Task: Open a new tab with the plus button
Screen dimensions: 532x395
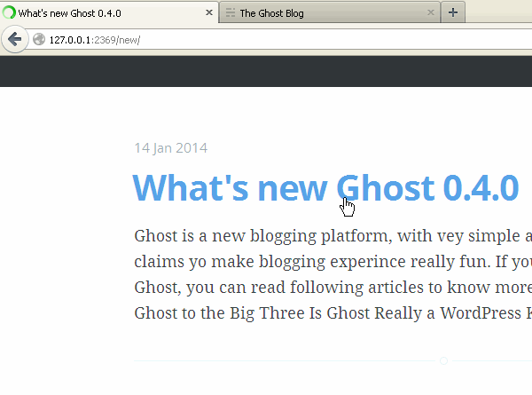Action: (x=453, y=12)
